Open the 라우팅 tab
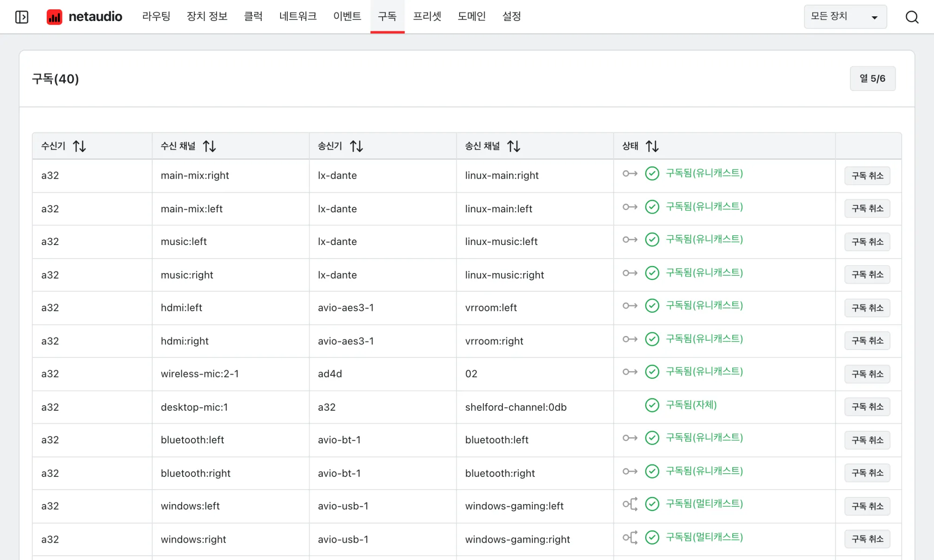Image resolution: width=934 pixels, height=560 pixels. click(x=156, y=17)
